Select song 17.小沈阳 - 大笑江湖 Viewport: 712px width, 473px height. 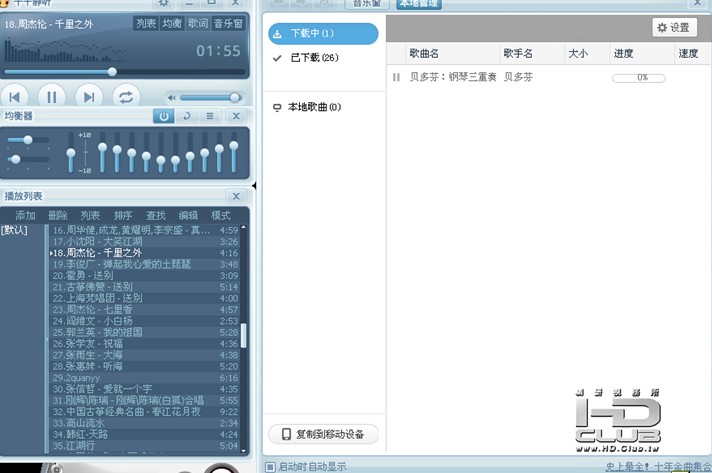(x=144, y=241)
